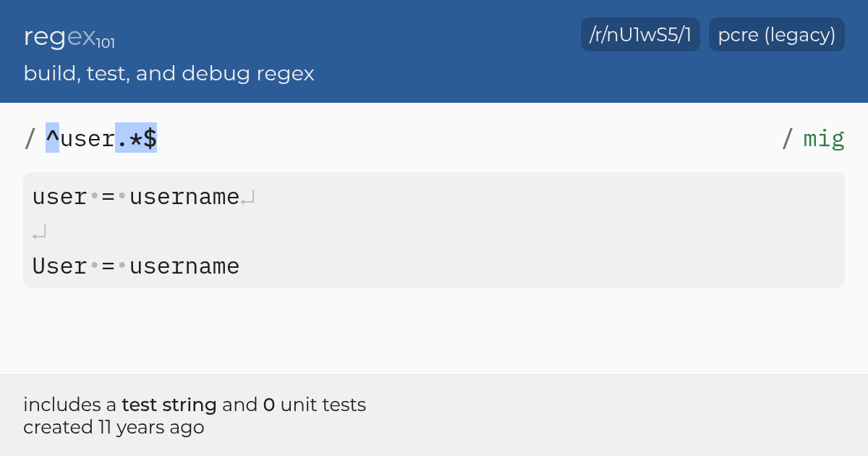Click the regex101 logo
The width and height of the screenshot is (868, 456).
pyautogui.click(x=69, y=36)
